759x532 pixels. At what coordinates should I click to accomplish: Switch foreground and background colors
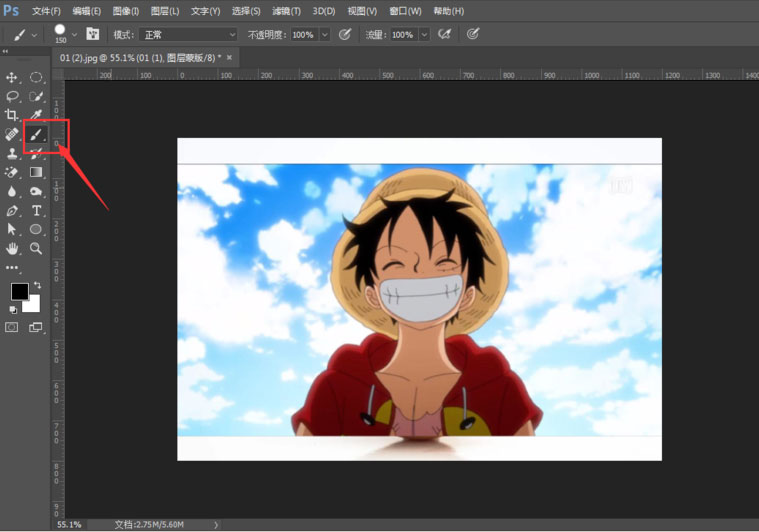point(37,285)
